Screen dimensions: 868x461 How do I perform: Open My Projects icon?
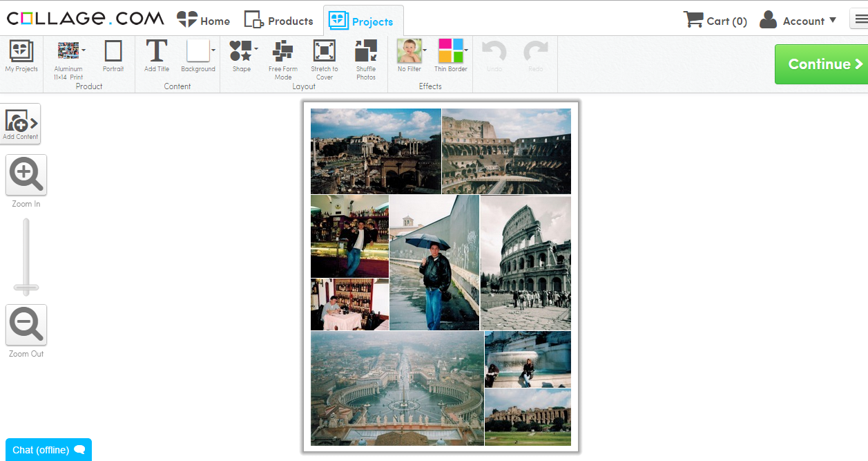21,52
